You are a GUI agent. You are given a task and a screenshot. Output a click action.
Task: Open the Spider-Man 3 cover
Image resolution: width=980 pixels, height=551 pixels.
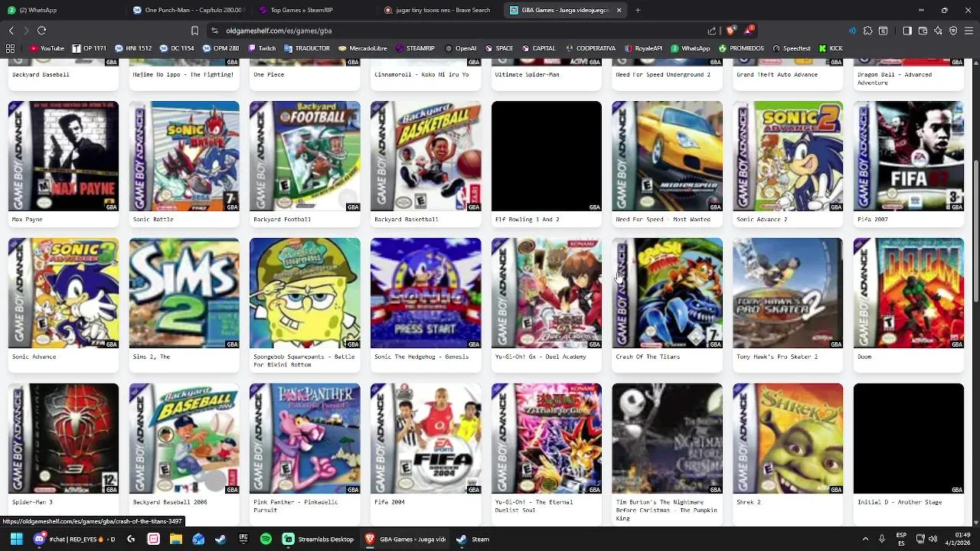click(64, 439)
